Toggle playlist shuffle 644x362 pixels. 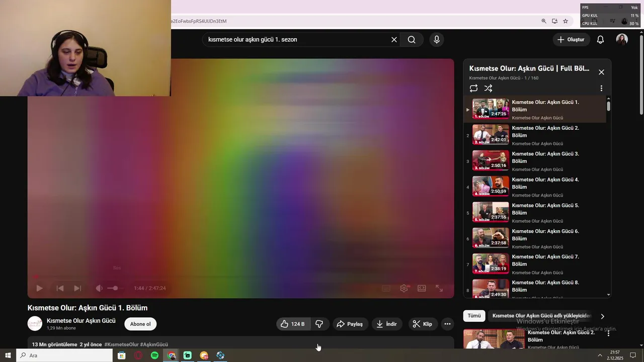[x=488, y=88]
